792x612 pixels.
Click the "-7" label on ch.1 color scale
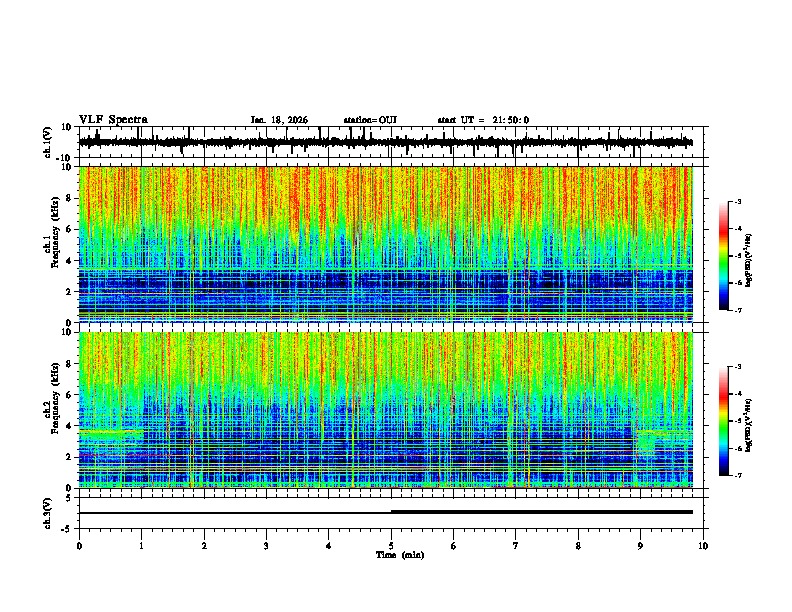click(737, 310)
